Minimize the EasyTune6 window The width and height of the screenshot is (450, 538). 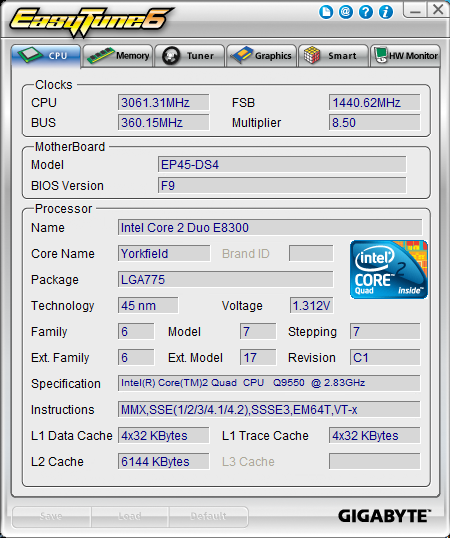click(415, 10)
